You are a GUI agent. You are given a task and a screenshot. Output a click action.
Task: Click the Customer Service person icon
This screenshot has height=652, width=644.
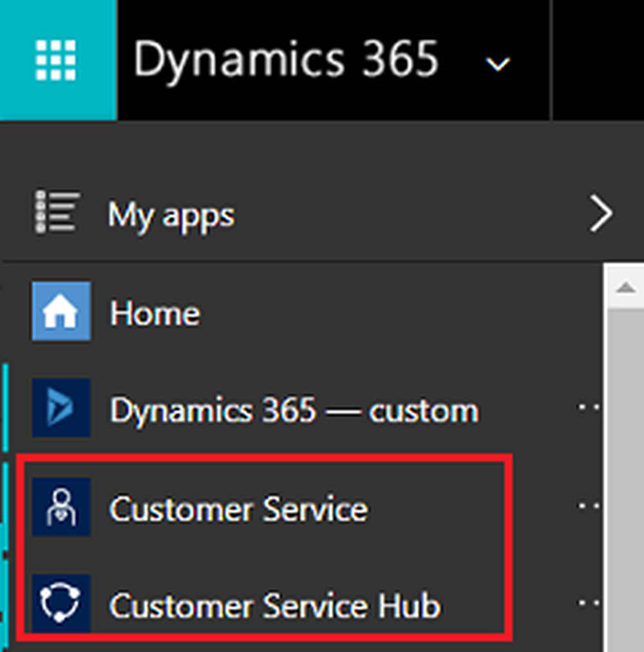(62, 507)
